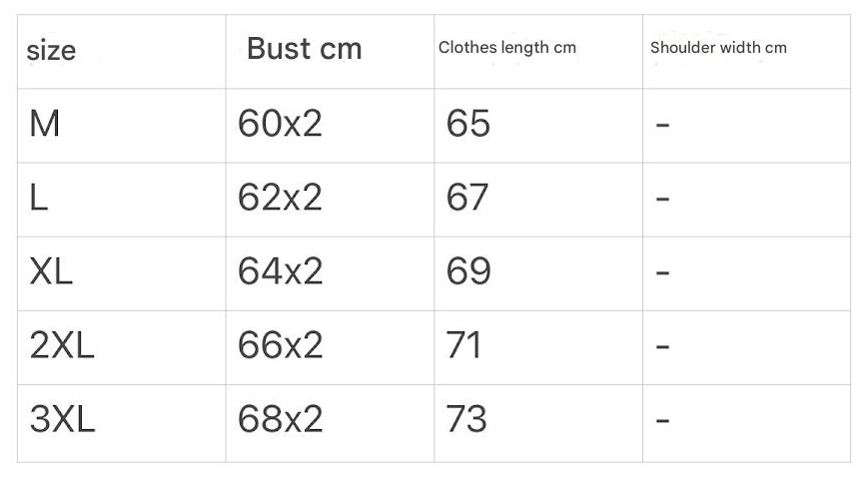This screenshot has width=868, height=482.
Task: Select the "Bust cm" header cell
Action: (x=304, y=48)
